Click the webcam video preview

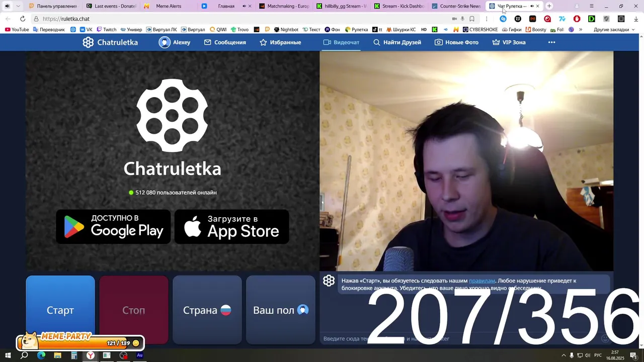pos(466,161)
